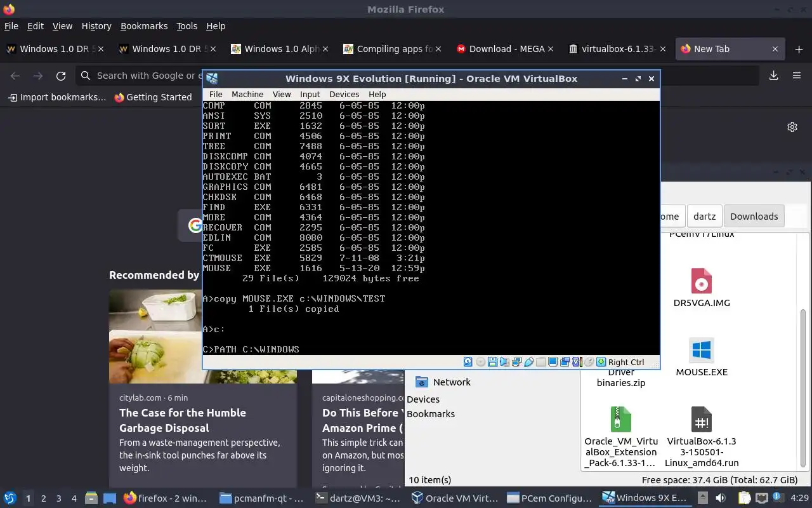Switch to workspace 4 in pager
The image size is (812, 508).
coord(74,498)
